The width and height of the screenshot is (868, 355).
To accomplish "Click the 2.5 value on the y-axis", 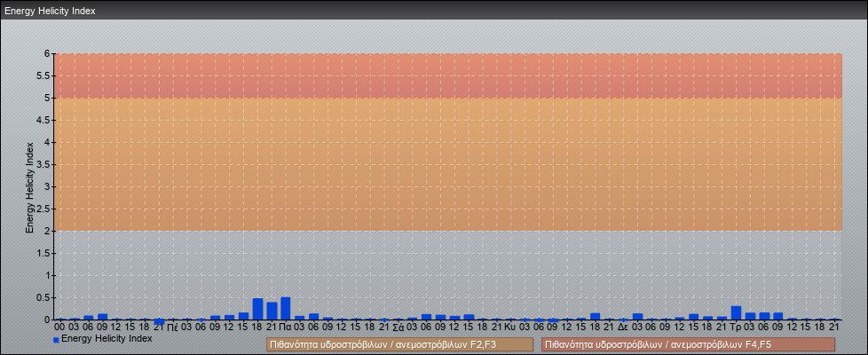I will point(43,209).
